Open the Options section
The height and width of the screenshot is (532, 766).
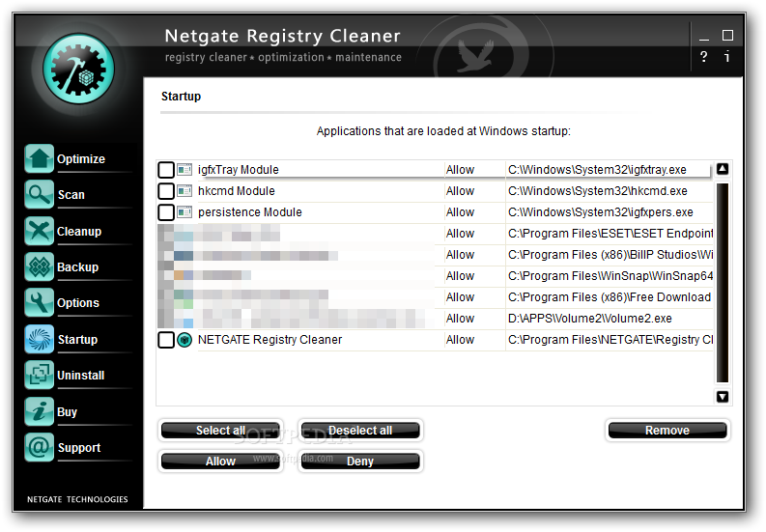(78, 303)
